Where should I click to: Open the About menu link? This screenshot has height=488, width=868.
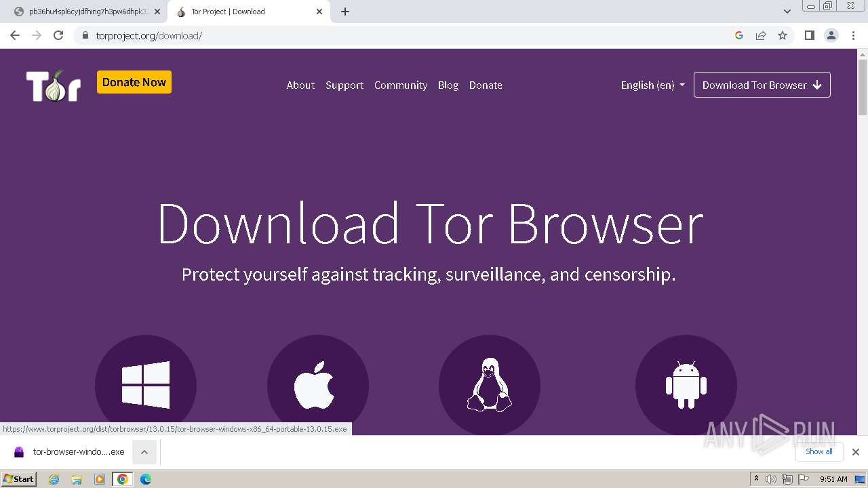pyautogui.click(x=300, y=85)
